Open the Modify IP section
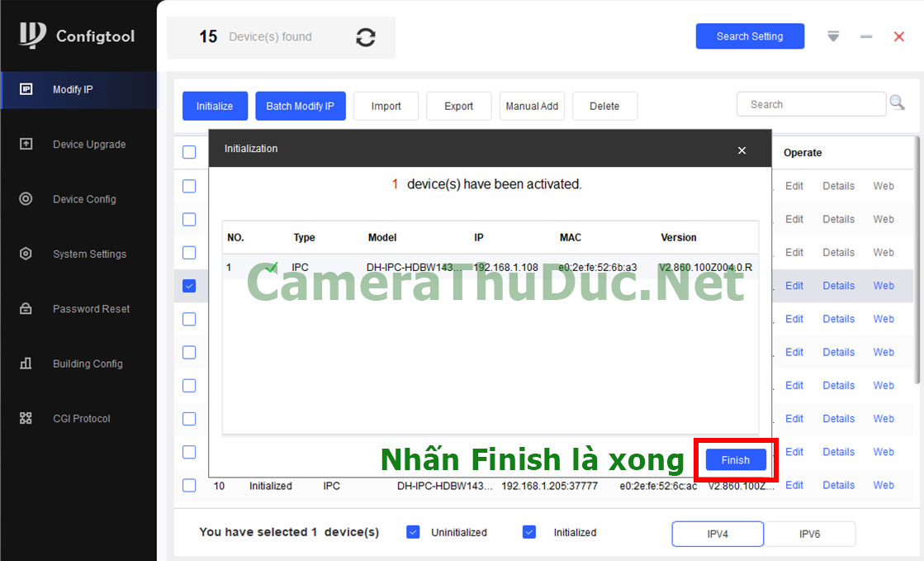Screen dimensions: 924x561 click(x=79, y=90)
